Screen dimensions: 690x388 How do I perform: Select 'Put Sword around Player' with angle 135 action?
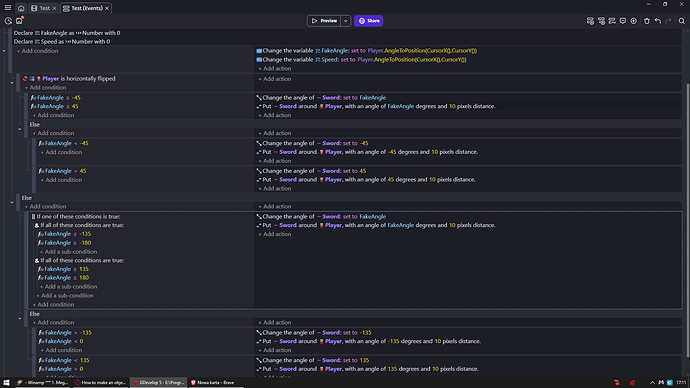pos(367,369)
